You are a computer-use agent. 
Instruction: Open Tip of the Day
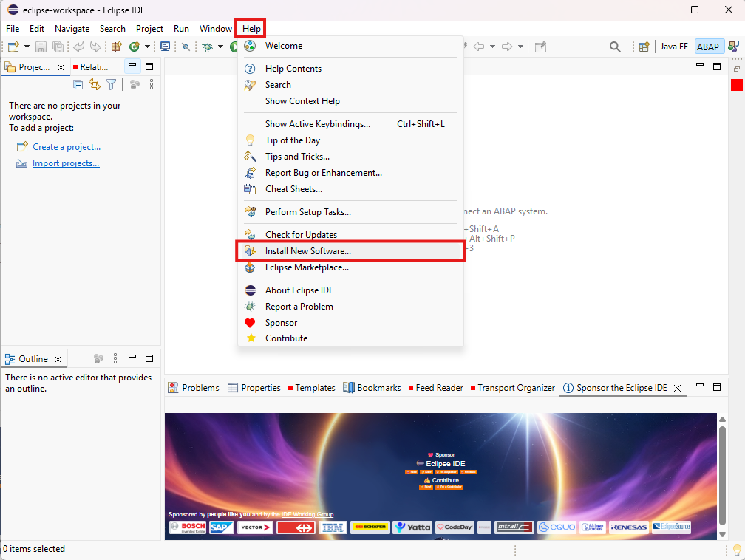coord(350,140)
